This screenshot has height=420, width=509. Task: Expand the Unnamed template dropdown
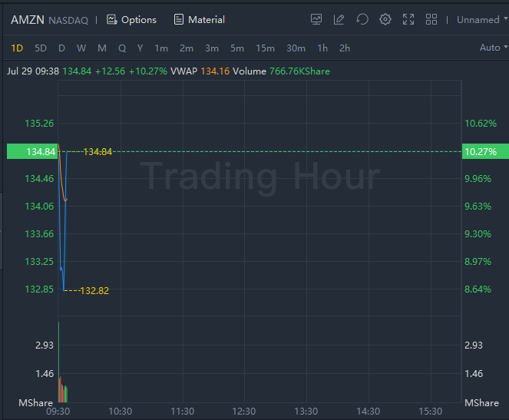point(482,20)
